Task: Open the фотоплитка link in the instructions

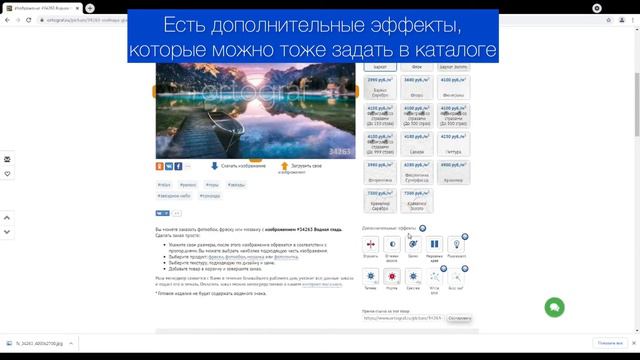Action: tap(286, 257)
